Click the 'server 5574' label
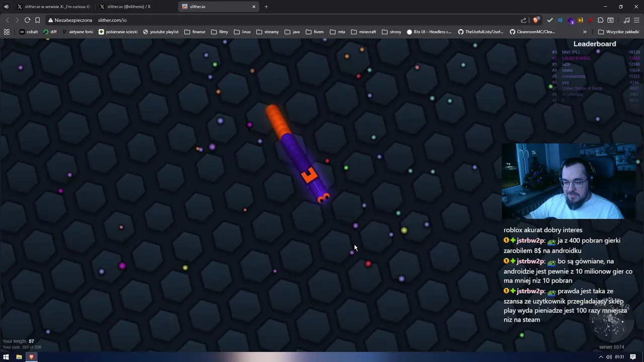Screen dimensions: 644x362 click(611, 347)
